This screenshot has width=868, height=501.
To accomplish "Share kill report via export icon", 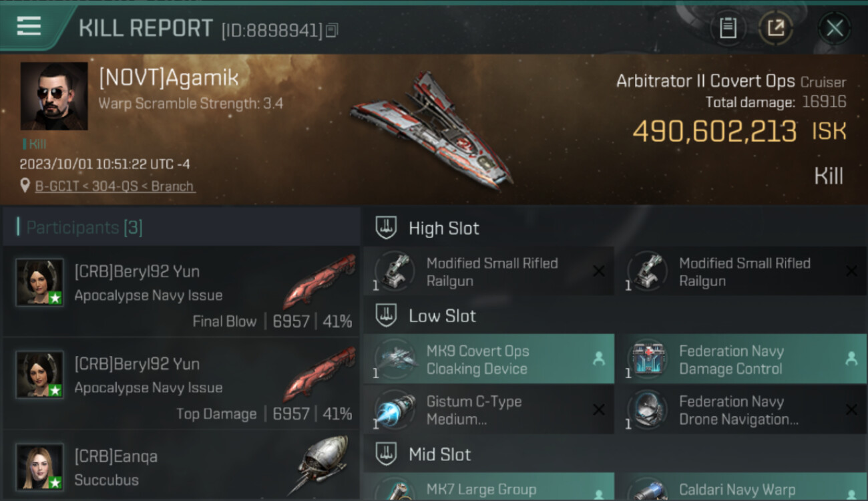I will [x=775, y=28].
